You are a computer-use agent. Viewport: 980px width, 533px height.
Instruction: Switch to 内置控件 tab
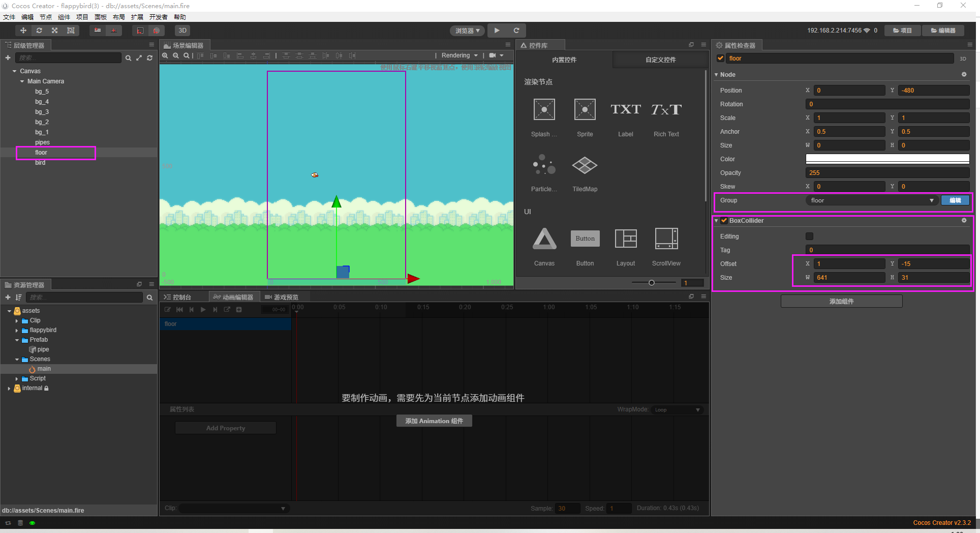[564, 60]
